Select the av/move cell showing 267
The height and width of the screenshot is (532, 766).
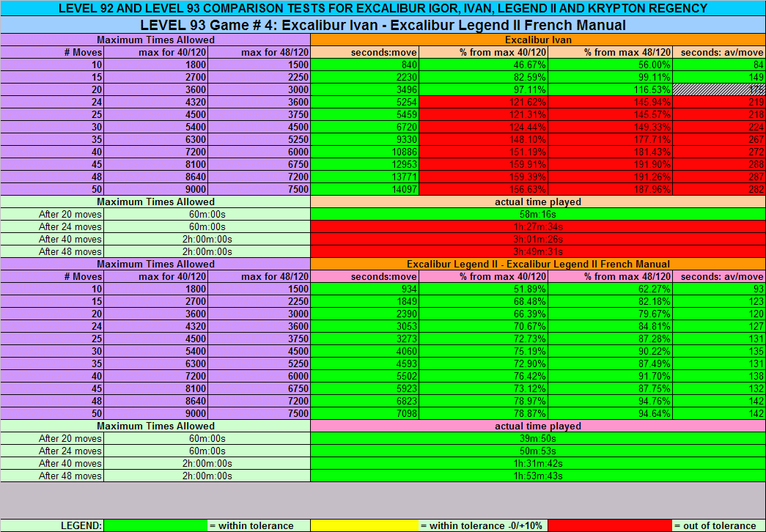(718, 139)
